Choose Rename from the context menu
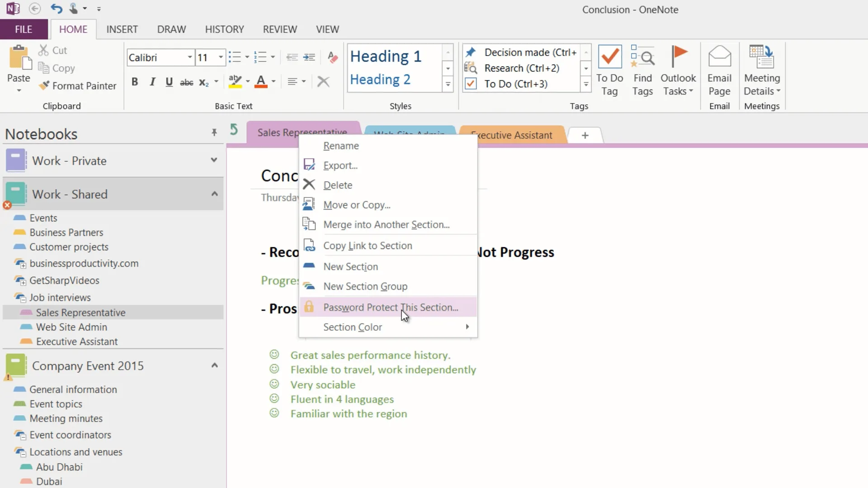Viewport: 868px width, 488px height. click(x=388, y=146)
